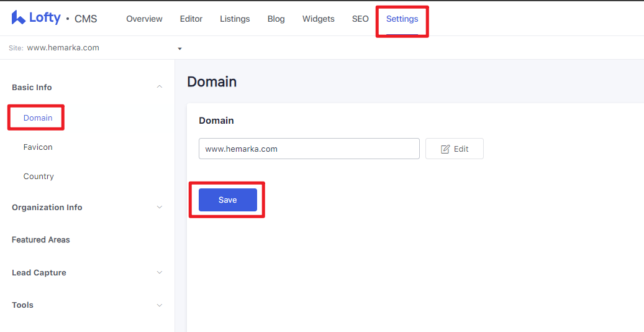Viewport: 644px width, 332px height.
Task: Click the Basic Info section label
Action: (x=32, y=87)
